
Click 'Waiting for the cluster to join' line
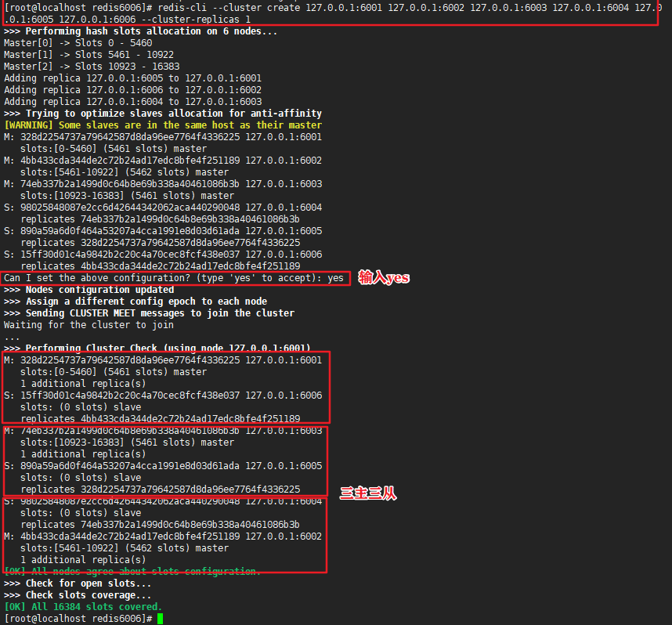point(89,325)
